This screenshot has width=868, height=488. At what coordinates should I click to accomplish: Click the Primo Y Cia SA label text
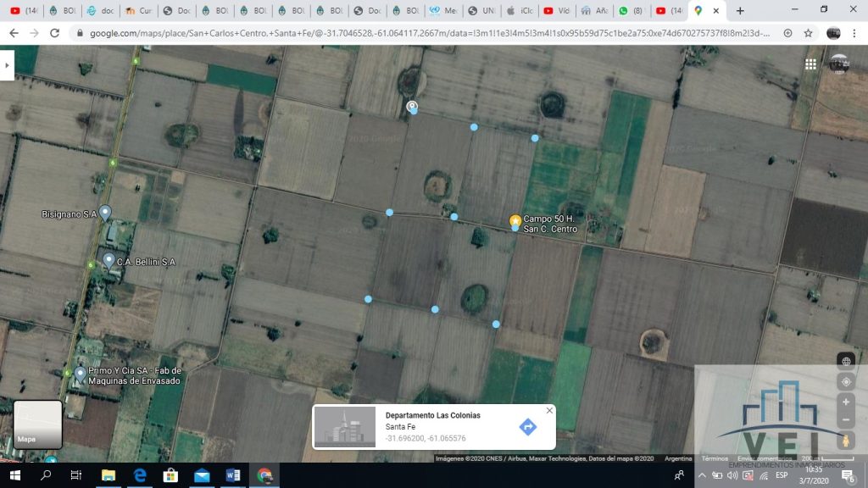(135, 375)
